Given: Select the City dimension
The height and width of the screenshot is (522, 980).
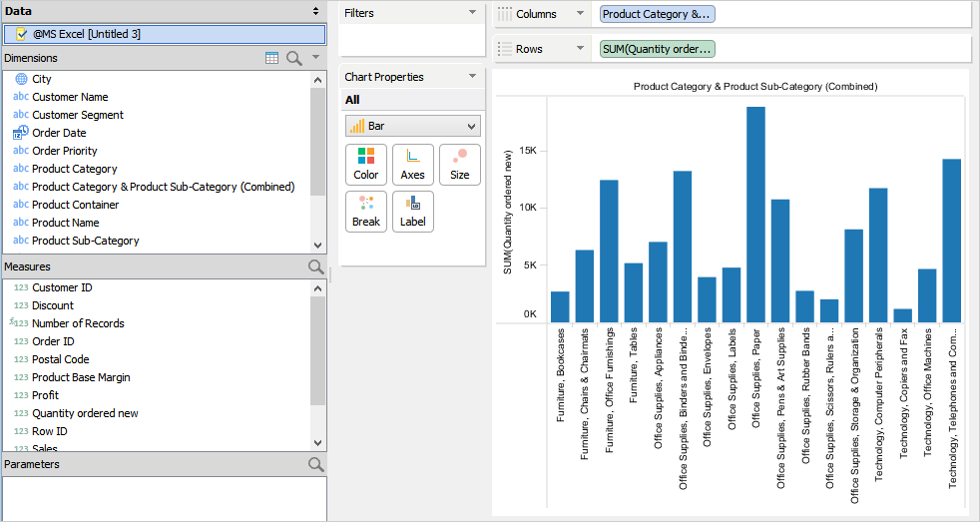Looking at the screenshot, I should tap(42, 79).
